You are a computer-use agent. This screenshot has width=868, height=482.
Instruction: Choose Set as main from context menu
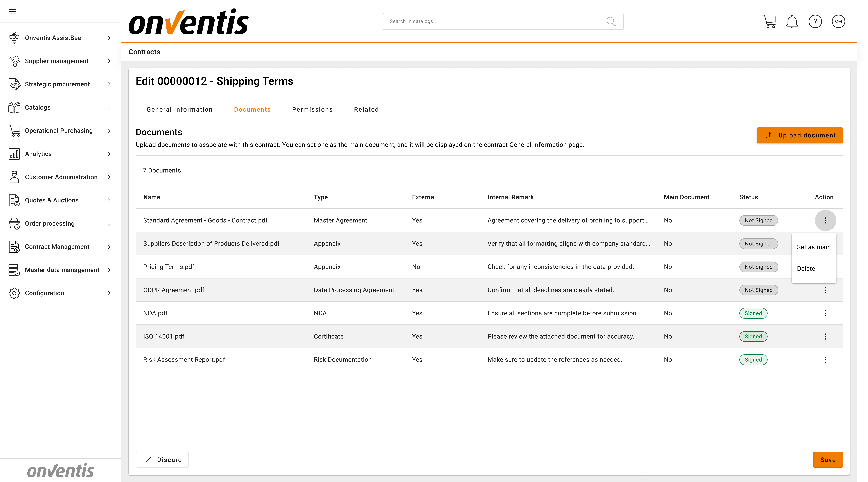(x=813, y=247)
